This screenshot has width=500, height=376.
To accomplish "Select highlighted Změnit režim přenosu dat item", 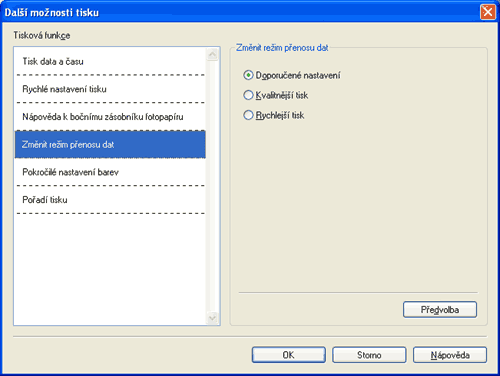I will 110,144.
